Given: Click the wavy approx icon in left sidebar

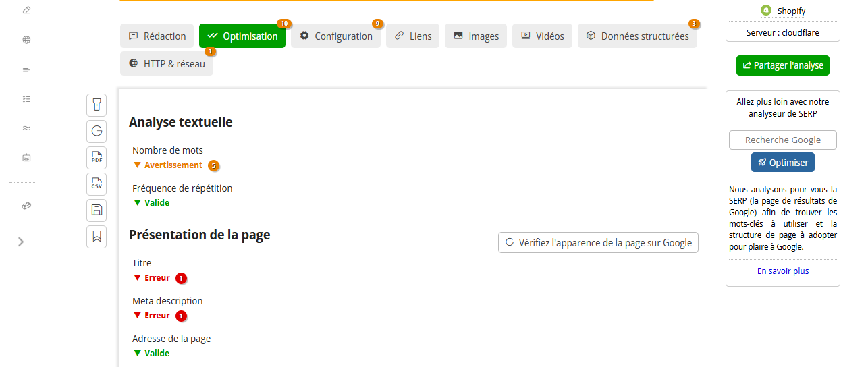Looking at the screenshot, I should coord(26,128).
